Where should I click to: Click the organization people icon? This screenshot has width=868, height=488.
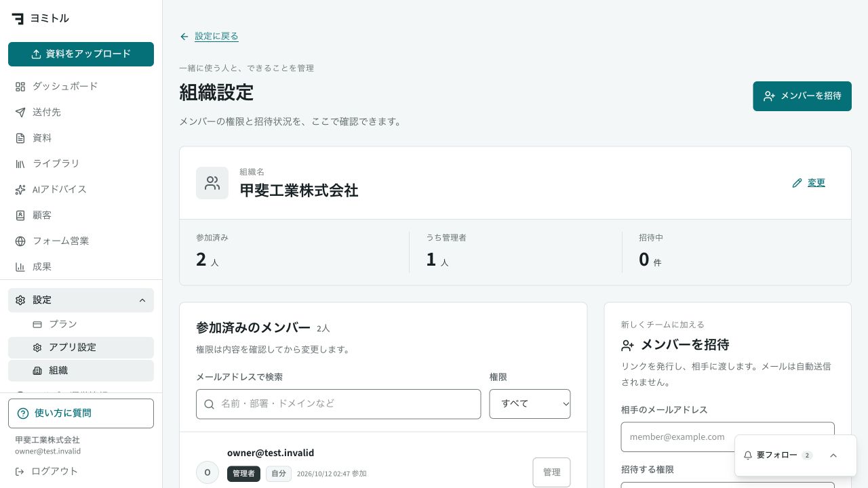(x=212, y=183)
